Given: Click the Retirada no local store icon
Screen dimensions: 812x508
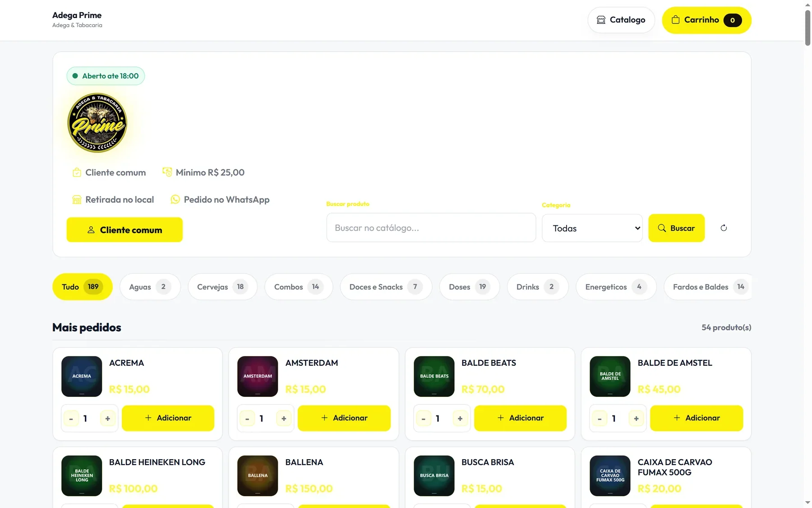Looking at the screenshot, I should [77, 200].
